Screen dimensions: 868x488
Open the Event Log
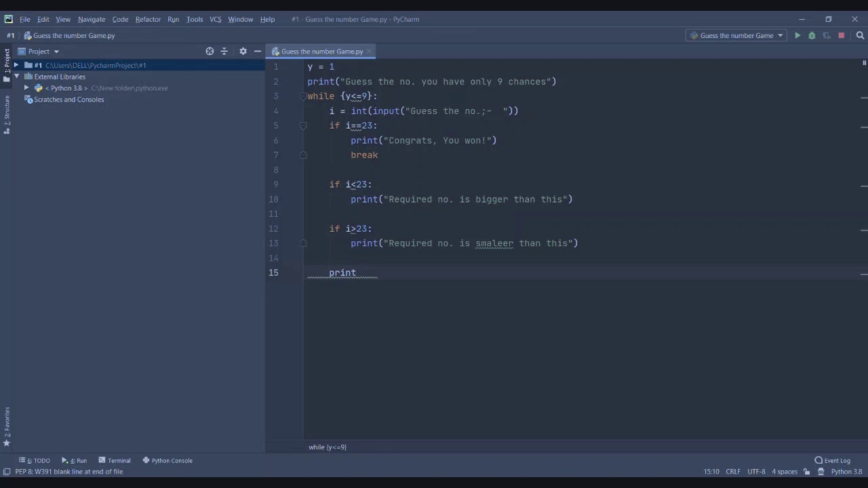[x=833, y=460]
